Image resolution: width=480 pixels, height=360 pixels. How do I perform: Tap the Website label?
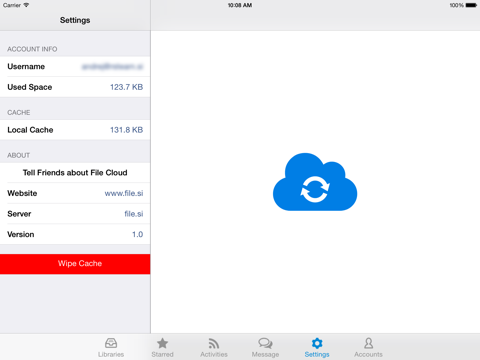coord(22,193)
